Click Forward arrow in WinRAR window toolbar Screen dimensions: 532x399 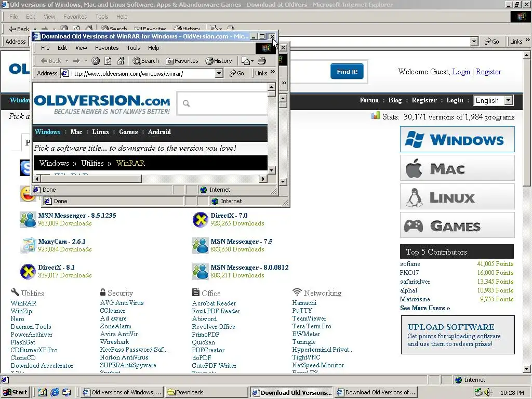point(76,61)
